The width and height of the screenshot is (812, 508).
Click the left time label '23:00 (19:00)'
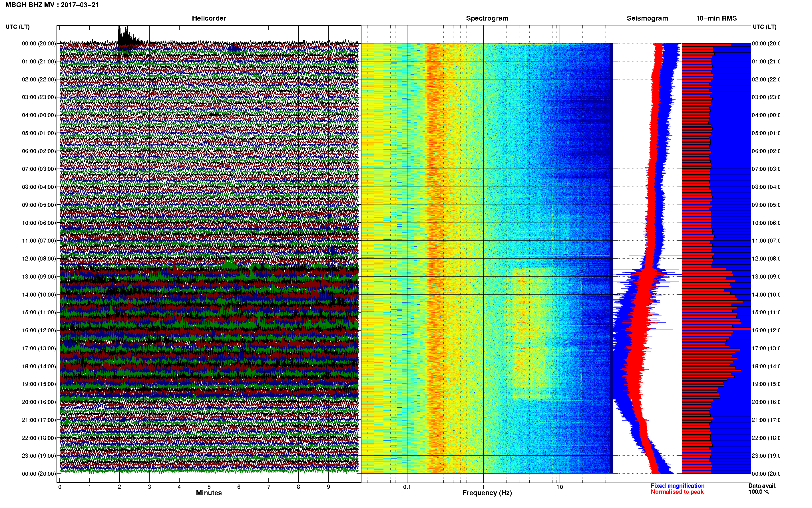39,456
